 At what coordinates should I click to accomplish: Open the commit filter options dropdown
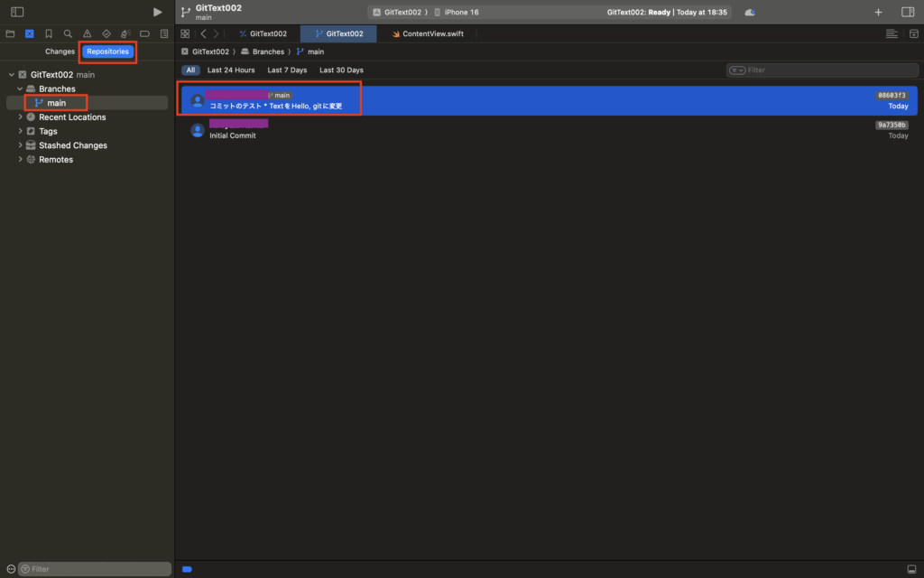[x=737, y=70]
